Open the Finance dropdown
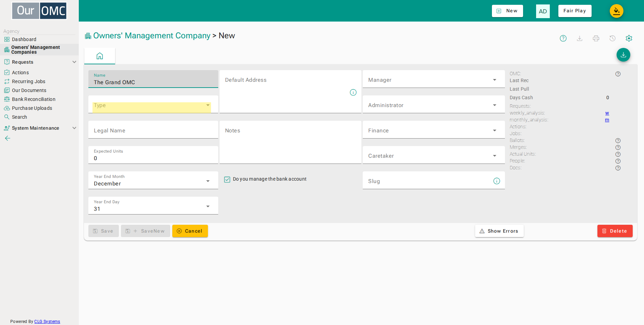 434,130
